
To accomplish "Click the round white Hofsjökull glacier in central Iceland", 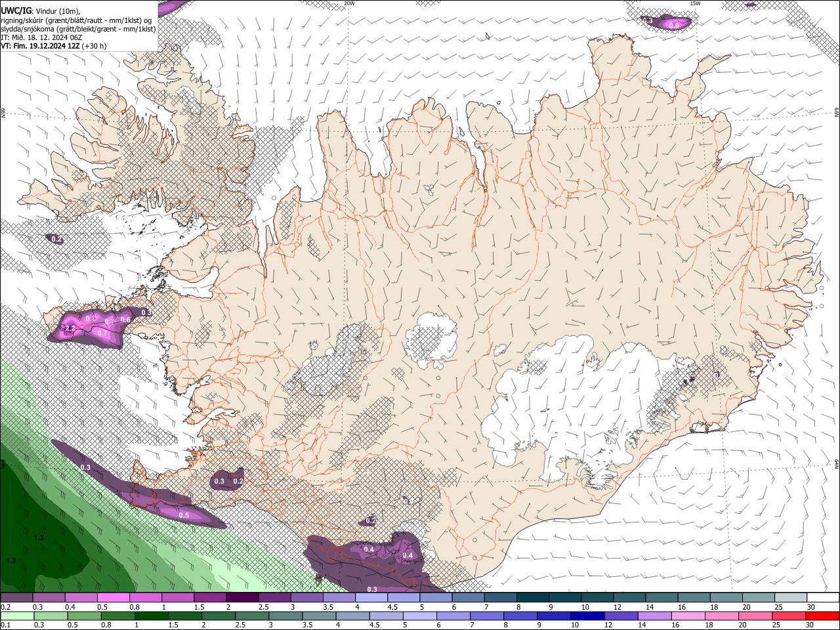I will pyautogui.click(x=431, y=341).
